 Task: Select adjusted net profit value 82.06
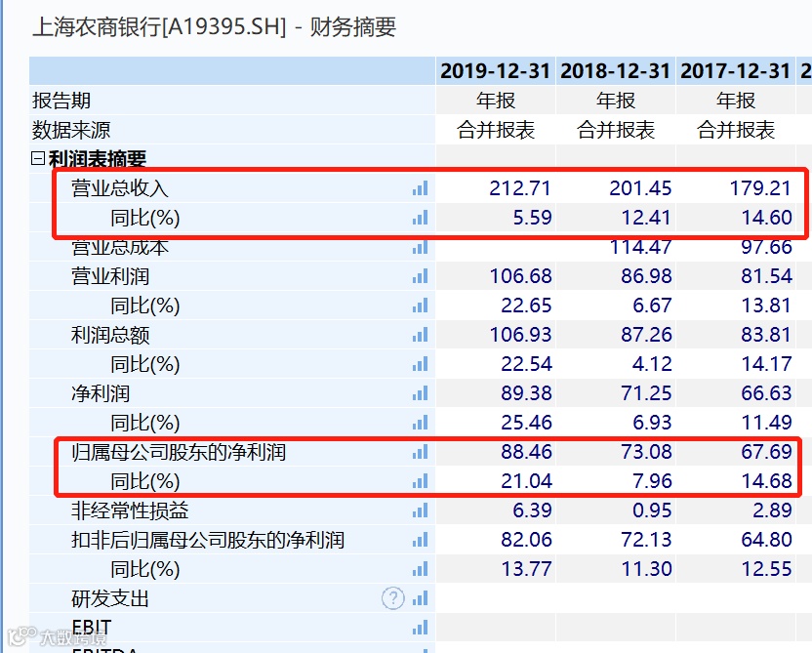(526, 540)
